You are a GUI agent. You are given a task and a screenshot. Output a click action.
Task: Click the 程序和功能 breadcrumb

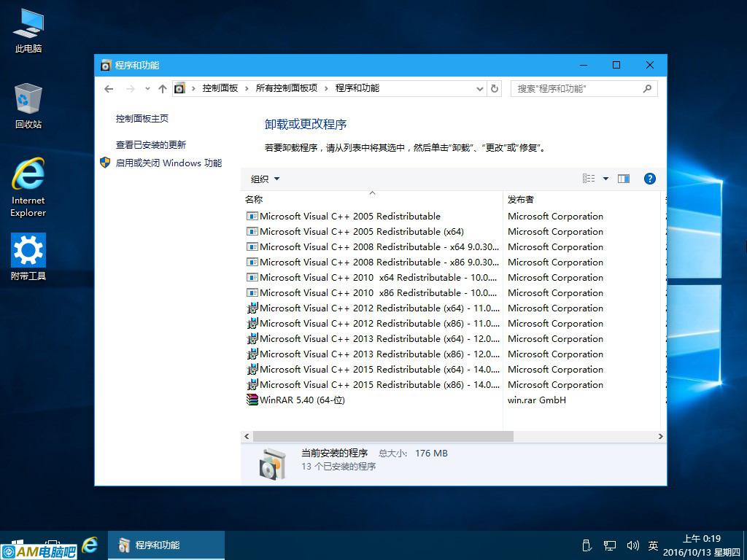click(x=357, y=88)
